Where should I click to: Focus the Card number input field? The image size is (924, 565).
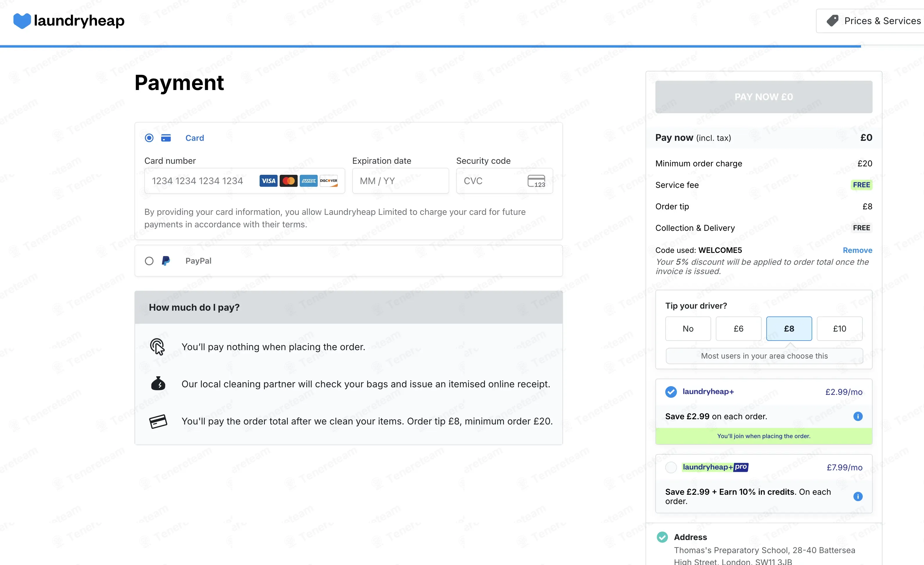click(x=245, y=181)
